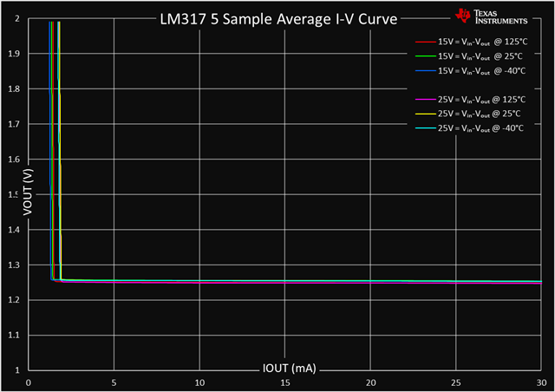The height and width of the screenshot is (392, 555).
Task: Click the x-axis tick value 0
Action: point(29,382)
